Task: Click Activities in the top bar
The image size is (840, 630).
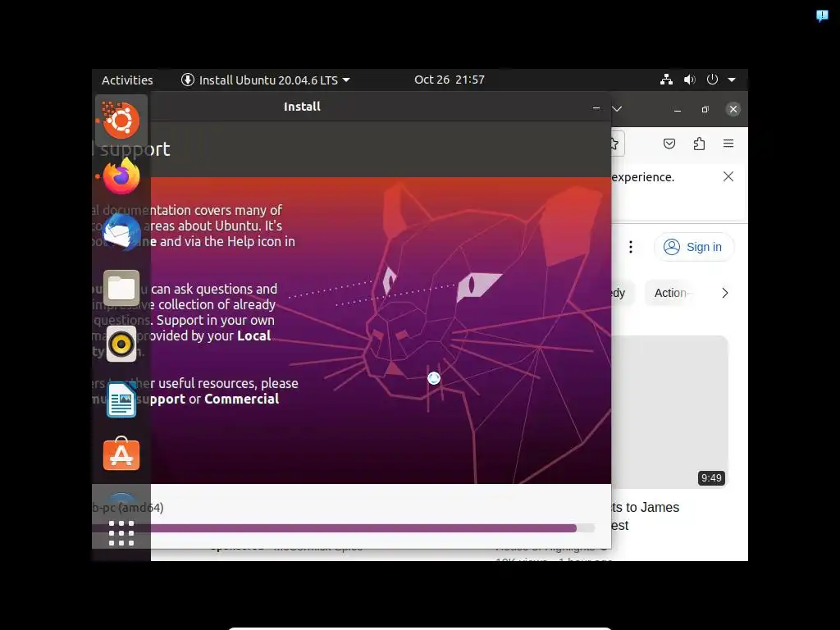Action: [x=127, y=80]
